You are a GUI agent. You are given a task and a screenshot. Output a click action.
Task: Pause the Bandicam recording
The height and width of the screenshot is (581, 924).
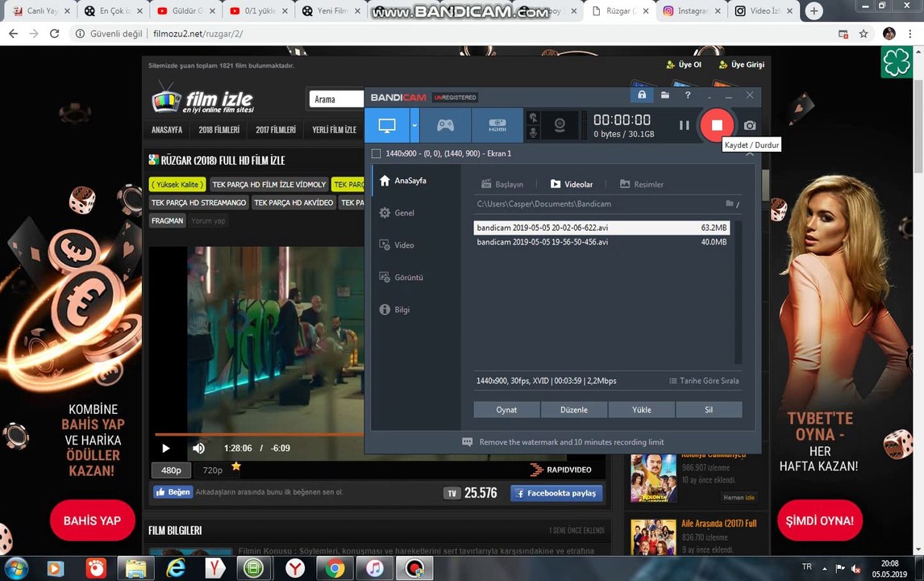[685, 125]
